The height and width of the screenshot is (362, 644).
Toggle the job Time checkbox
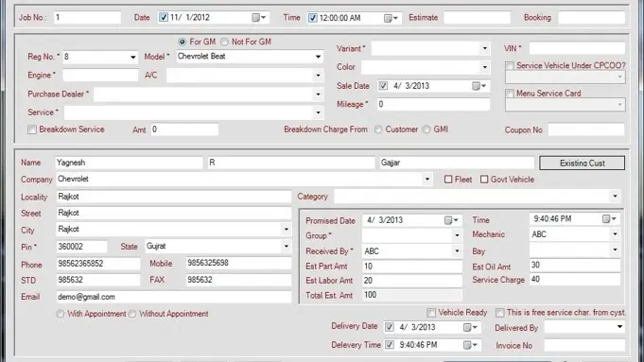pyautogui.click(x=313, y=18)
